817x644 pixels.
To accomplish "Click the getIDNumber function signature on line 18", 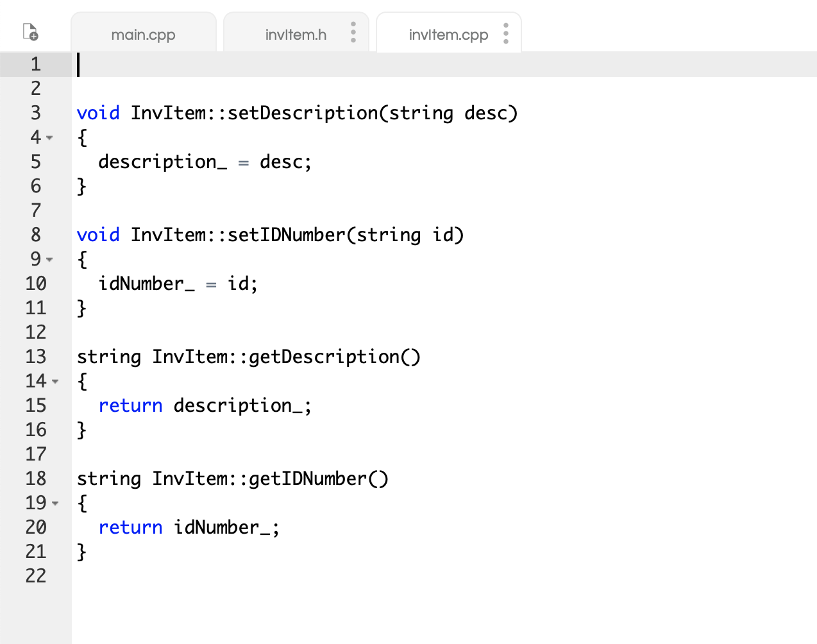I will tap(233, 479).
